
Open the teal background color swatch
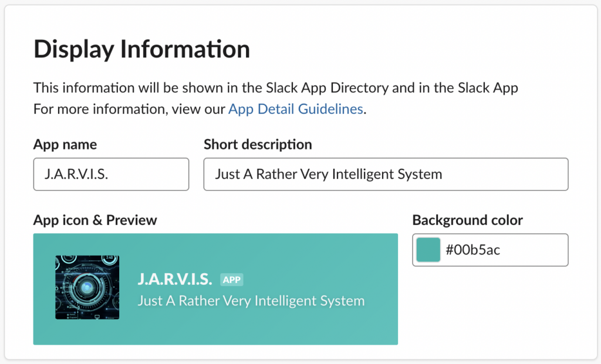pyautogui.click(x=428, y=250)
